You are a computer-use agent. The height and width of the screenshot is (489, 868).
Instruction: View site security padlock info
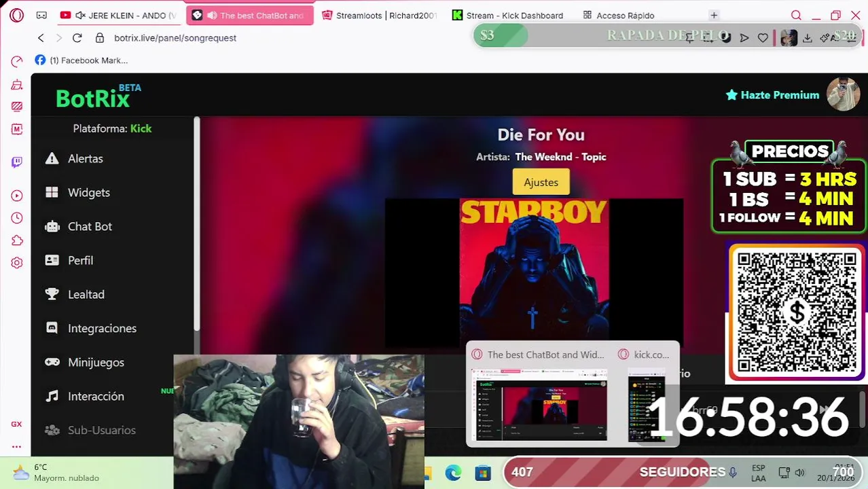[x=100, y=38]
